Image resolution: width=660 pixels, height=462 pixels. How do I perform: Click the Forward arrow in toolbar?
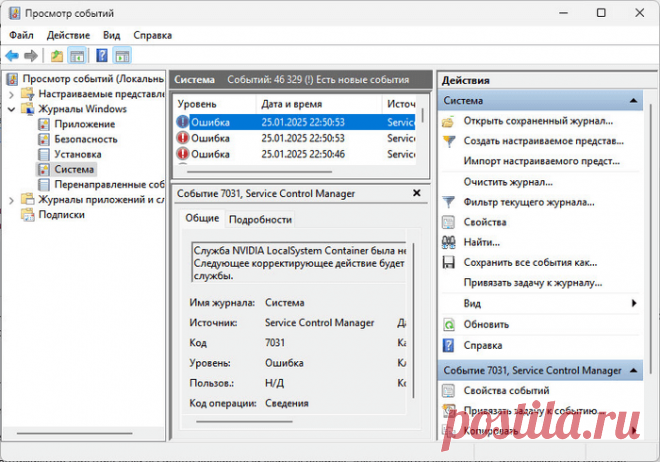click(31, 56)
